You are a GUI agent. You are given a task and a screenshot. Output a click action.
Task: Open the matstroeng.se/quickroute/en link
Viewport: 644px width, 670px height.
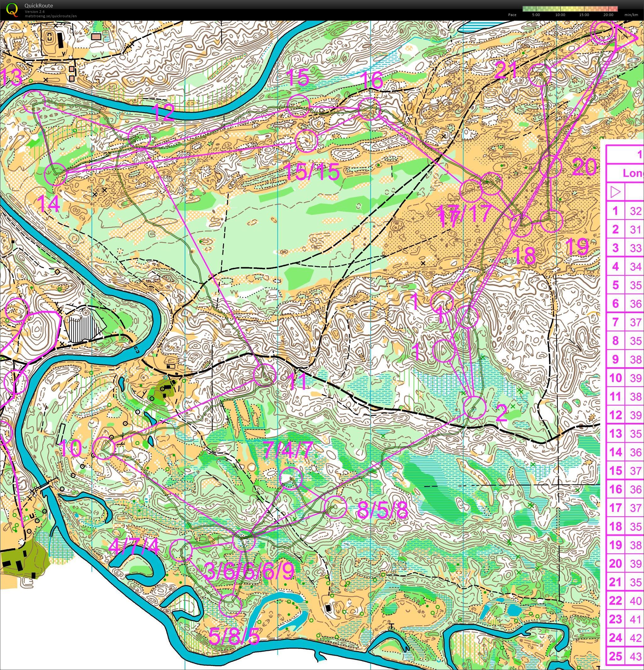coord(51,16)
